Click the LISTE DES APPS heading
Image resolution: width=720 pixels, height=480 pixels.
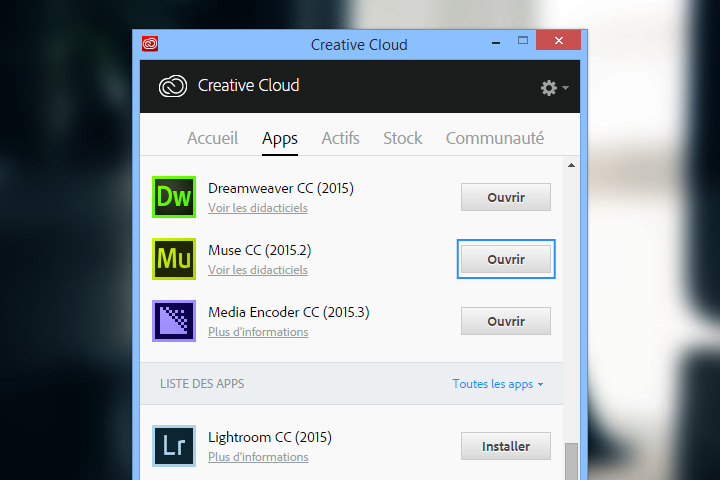point(202,384)
